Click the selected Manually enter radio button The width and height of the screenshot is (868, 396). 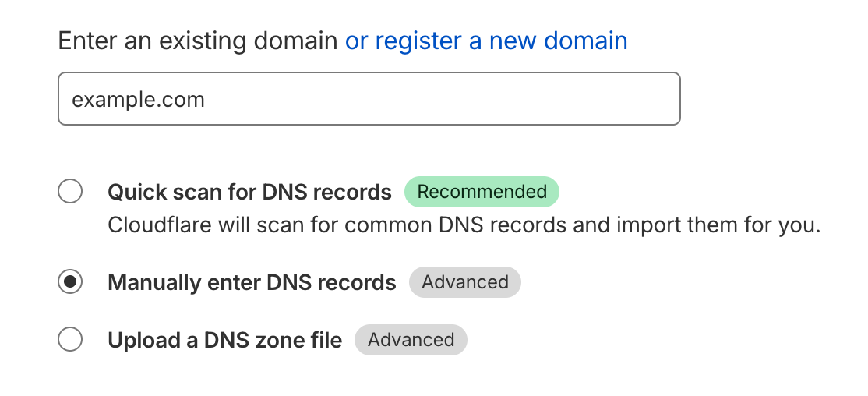[x=70, y=281]
